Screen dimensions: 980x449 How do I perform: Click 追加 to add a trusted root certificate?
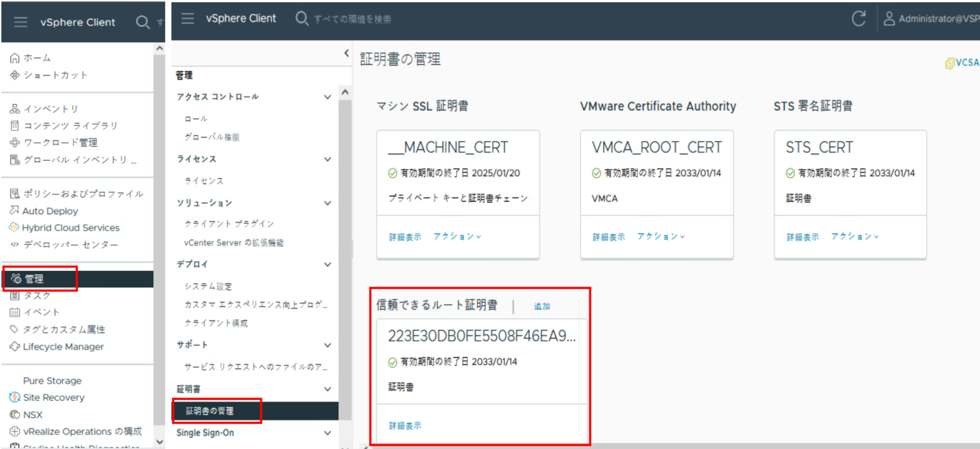pos(542,306)
